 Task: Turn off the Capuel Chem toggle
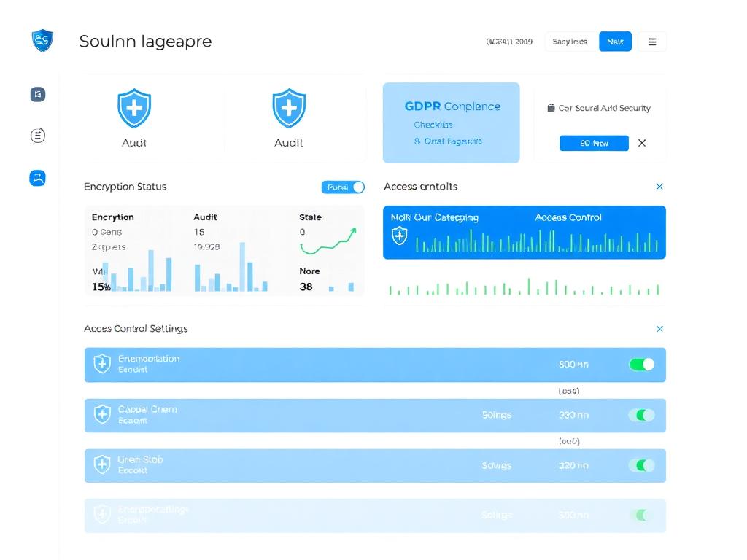641,414
